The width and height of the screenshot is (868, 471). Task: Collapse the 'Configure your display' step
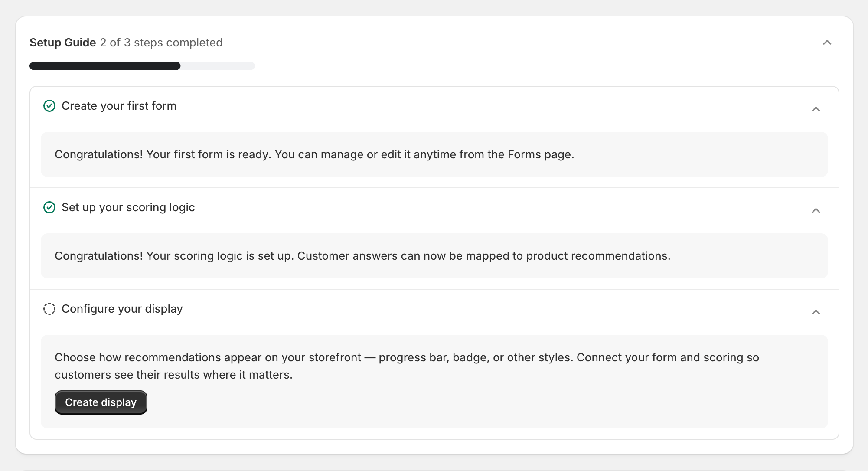coord(816,312)
